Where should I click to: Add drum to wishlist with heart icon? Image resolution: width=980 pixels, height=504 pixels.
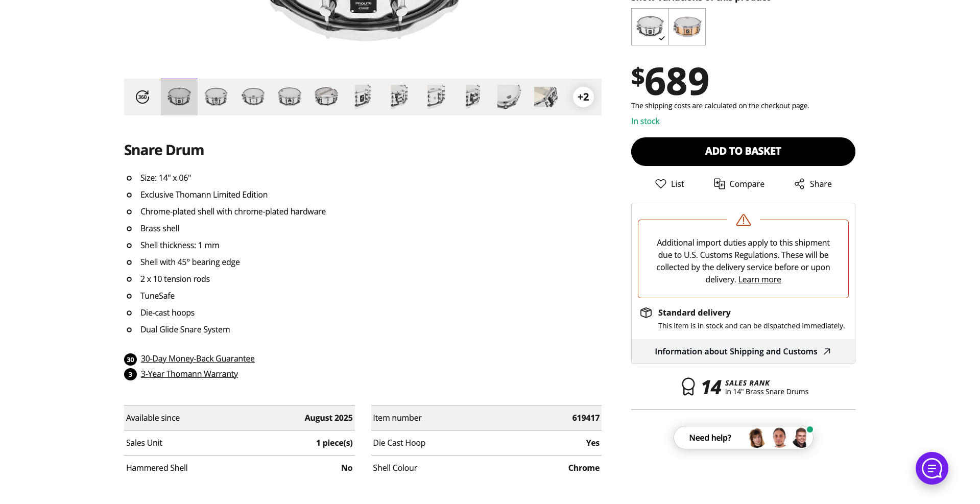click(x=661, y=184)
